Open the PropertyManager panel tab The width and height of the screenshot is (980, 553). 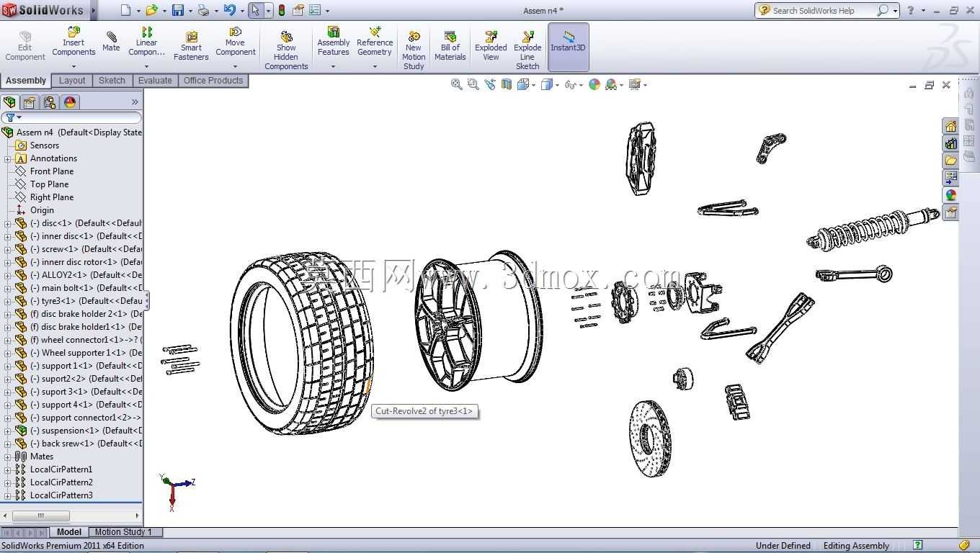[x=30, y=102]
